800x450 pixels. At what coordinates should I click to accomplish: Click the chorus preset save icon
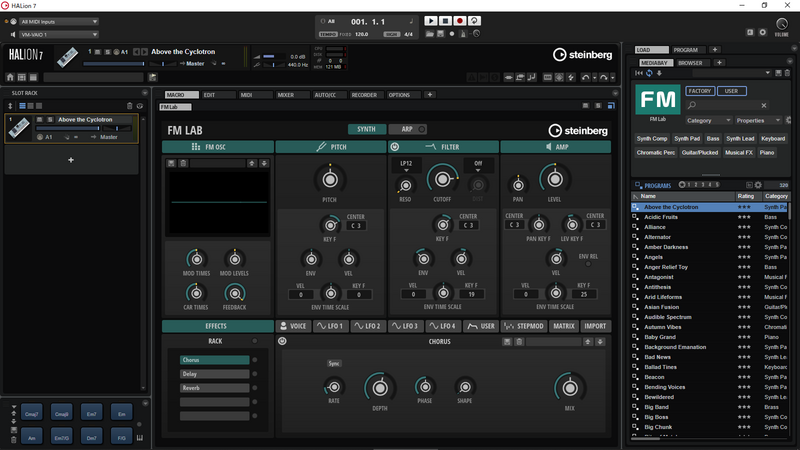click(507, 342)
